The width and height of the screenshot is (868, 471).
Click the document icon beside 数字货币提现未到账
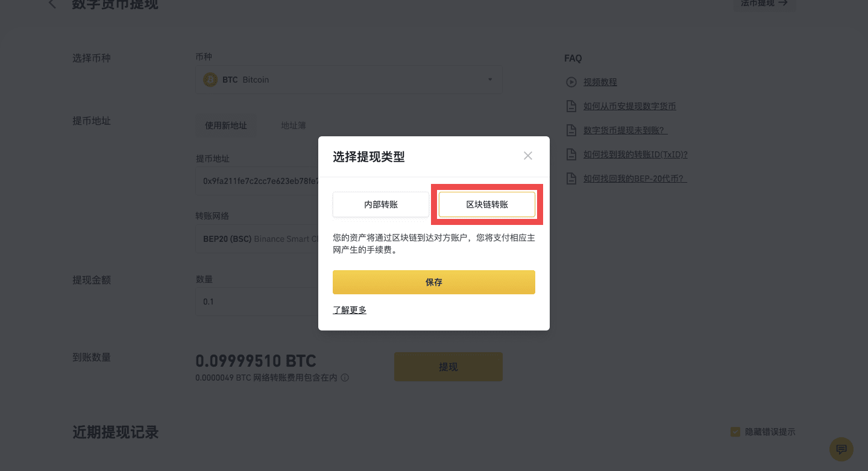pos(571,130)
